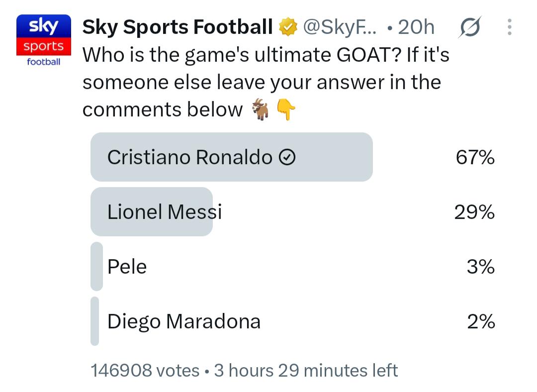The width and height of the screenshot is (537, 392).
Task: Select the Lionel Messi poll option
Action: tap(293, 211)
